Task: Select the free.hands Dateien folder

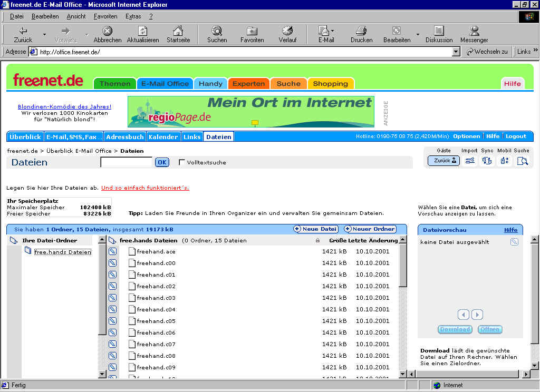Action: click(63, 252)
